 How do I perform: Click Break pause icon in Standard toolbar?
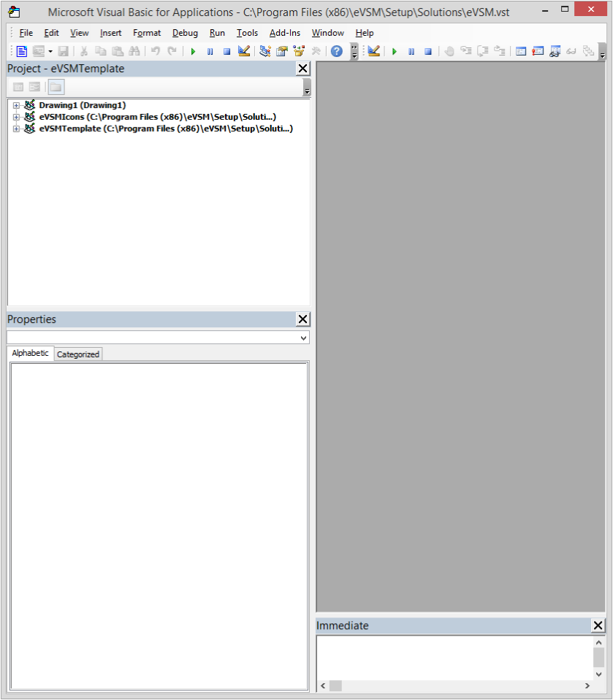[x=210, y=51]
